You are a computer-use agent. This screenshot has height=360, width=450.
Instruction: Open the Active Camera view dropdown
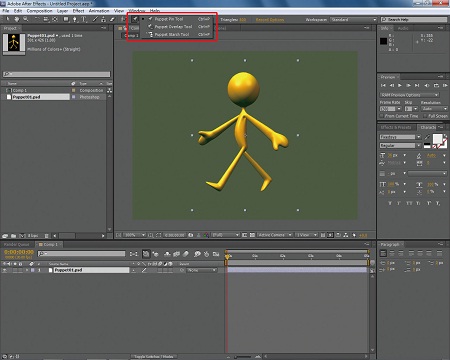[275, 235]
